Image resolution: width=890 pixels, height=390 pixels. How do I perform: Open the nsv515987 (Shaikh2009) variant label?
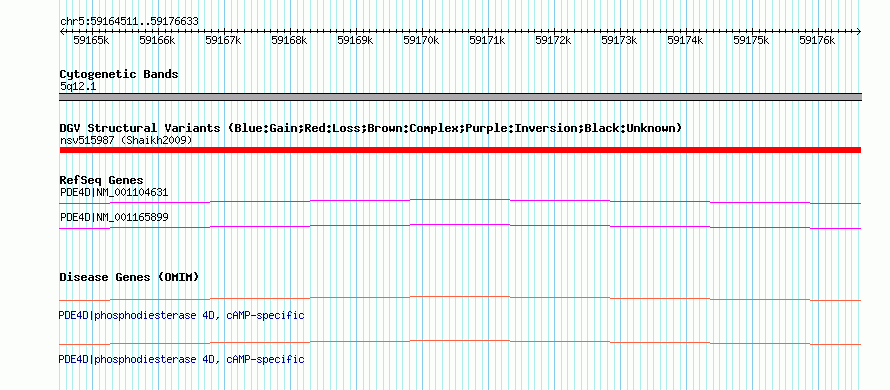126,140
